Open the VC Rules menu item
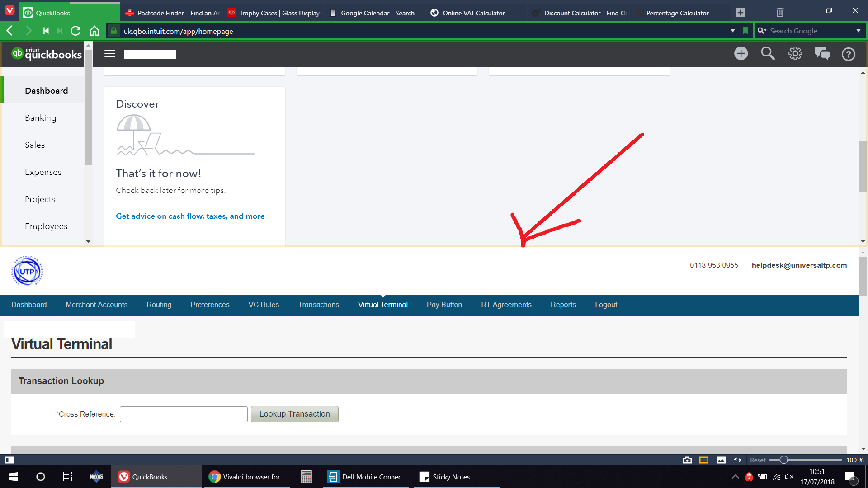The height and width of the screenshot is (488, 868). pos(264,305)
